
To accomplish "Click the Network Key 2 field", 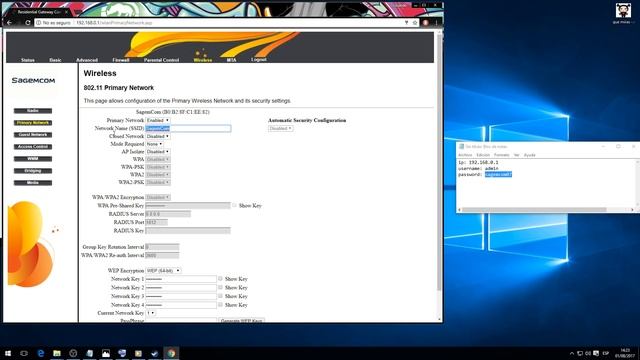I will 181,288.
